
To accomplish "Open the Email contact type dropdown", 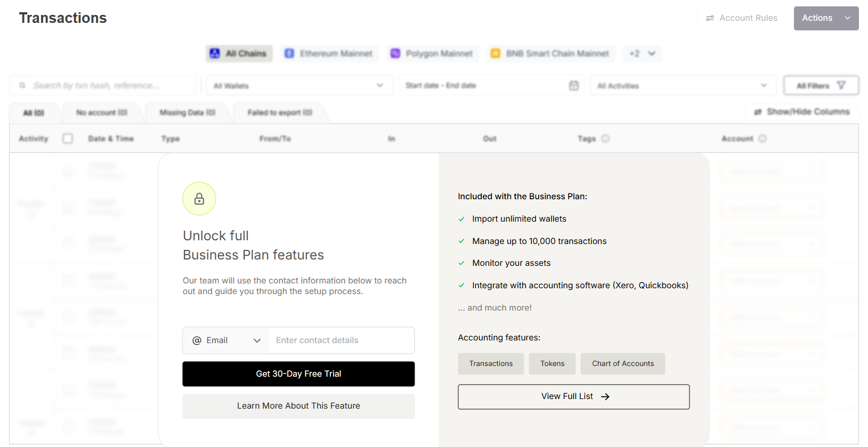I will pos(226,340).
